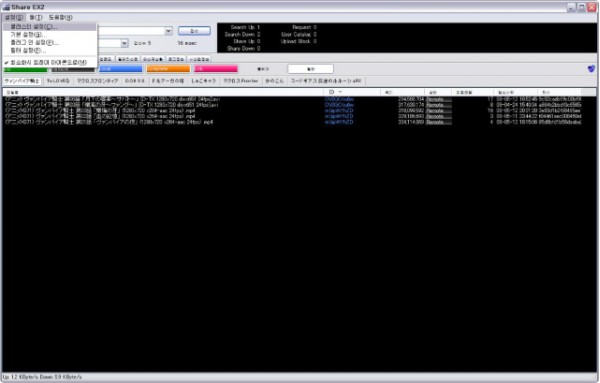Click the green colored filter button
This screenshot has width=600, height=383.
click(25, 69)
